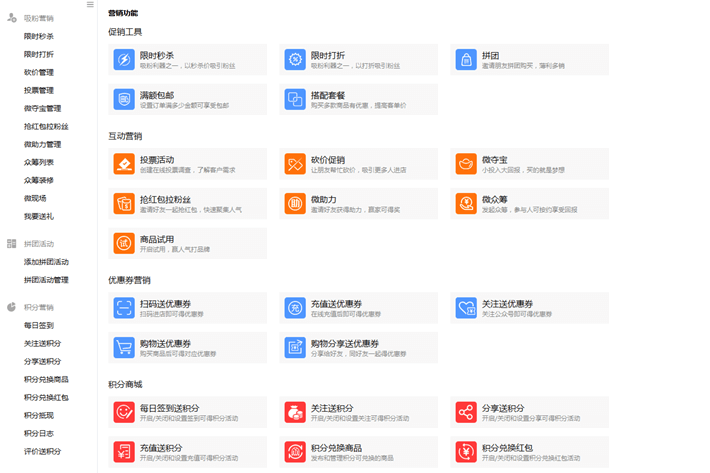Viewport: 710px width, 473px height.
Task: Select the 微夺宝 treasure icon
Action: (466, 164)
